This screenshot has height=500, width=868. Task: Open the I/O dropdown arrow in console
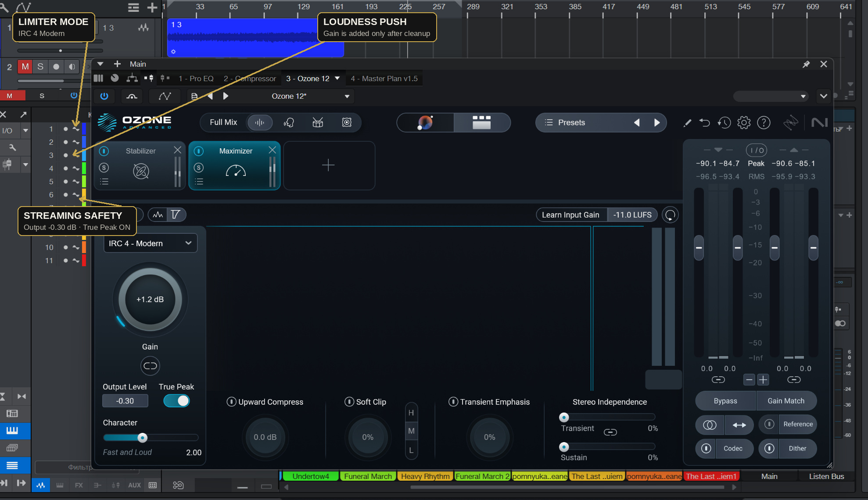25,130
